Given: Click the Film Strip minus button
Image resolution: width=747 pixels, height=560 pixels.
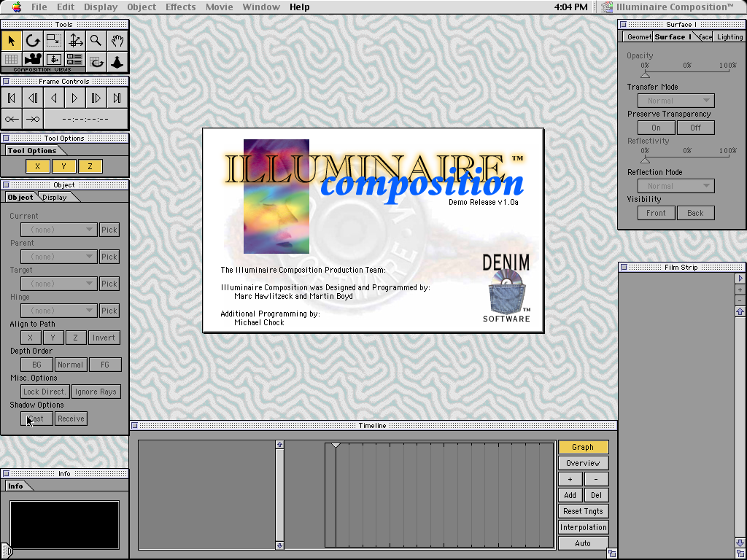Looking at the screenshot, I should click(740, 300).
